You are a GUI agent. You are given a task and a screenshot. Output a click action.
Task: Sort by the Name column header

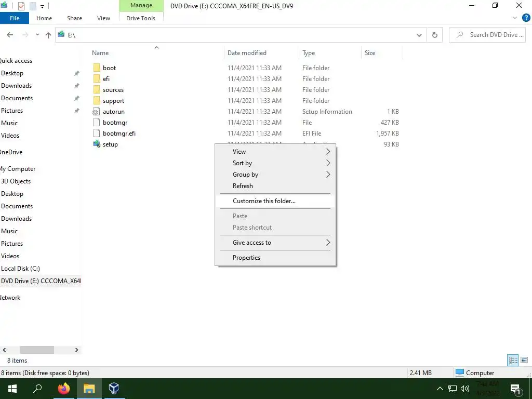point(100,53)
